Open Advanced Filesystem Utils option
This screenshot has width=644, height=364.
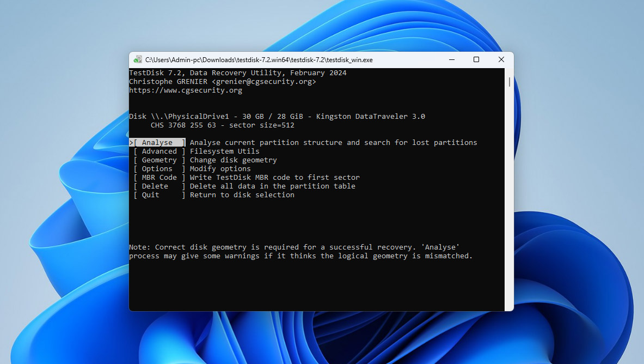158,151
